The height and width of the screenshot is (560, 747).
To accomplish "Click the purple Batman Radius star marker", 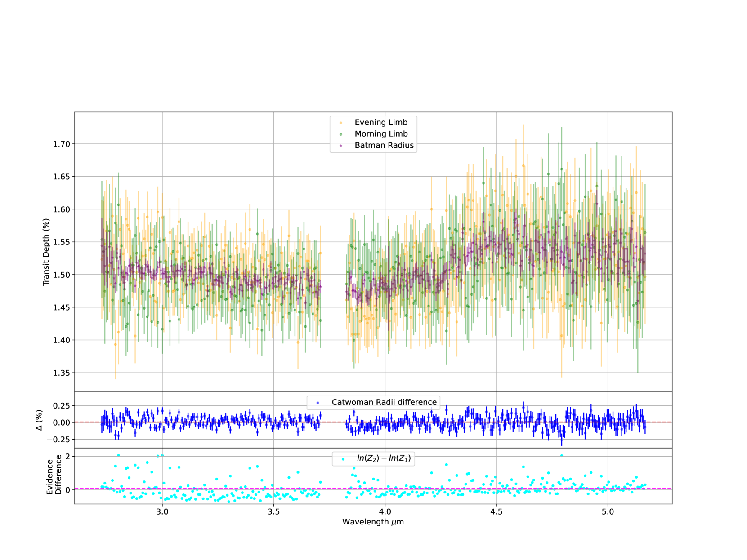I will [x=341, y=146].
